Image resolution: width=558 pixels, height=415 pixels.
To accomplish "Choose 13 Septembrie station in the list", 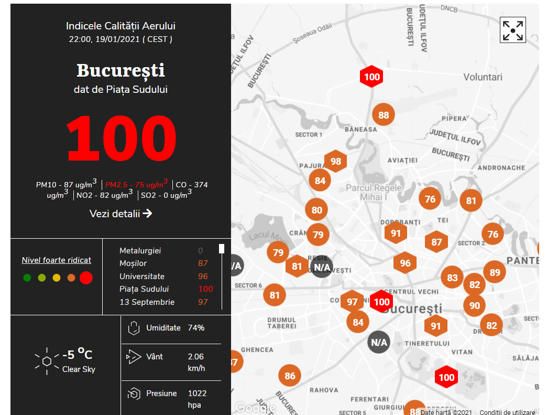I will [166, 302].
